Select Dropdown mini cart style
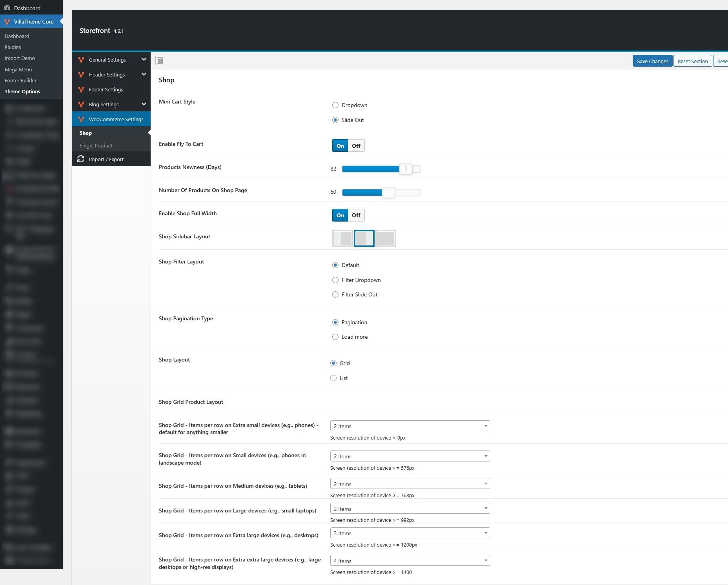 click(x=335, y=105)
